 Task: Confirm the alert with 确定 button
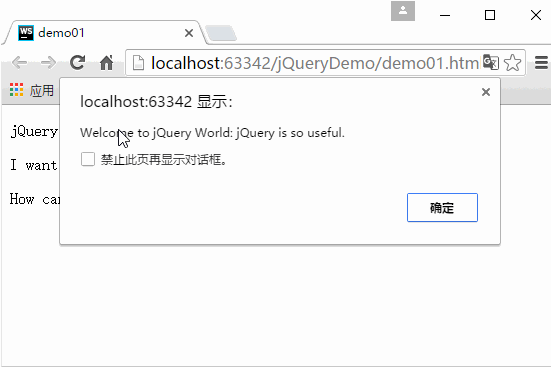pos(442,207)
